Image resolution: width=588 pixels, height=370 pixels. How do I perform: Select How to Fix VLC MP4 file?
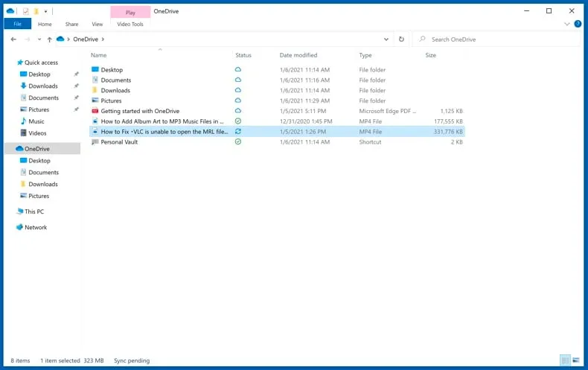click(x=277, y=132)
